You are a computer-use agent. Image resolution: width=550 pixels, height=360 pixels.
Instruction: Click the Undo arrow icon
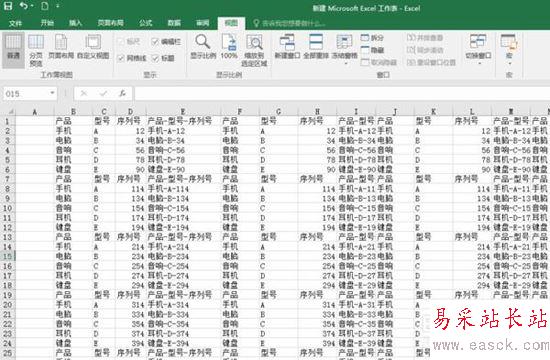click(24, 6)
